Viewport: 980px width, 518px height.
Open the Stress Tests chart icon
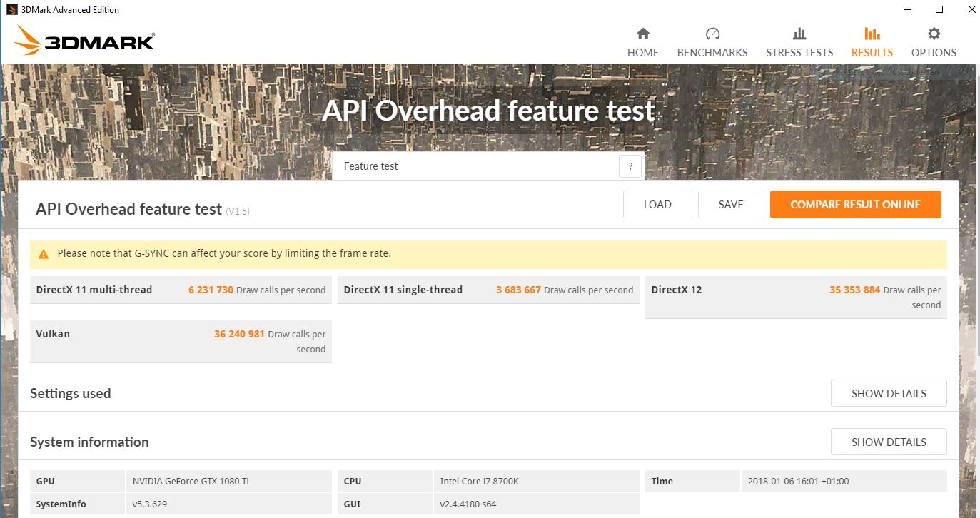click(799, 34)
